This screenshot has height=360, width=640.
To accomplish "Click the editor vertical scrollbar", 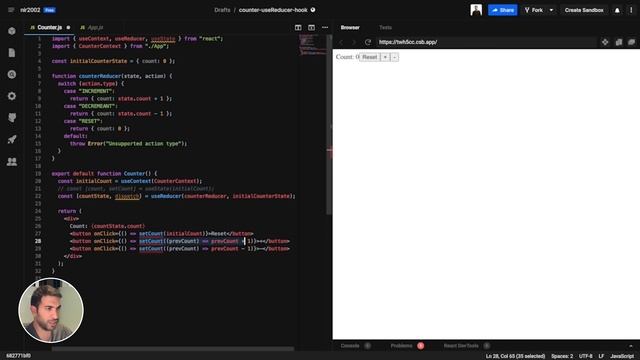I will 329,124.
